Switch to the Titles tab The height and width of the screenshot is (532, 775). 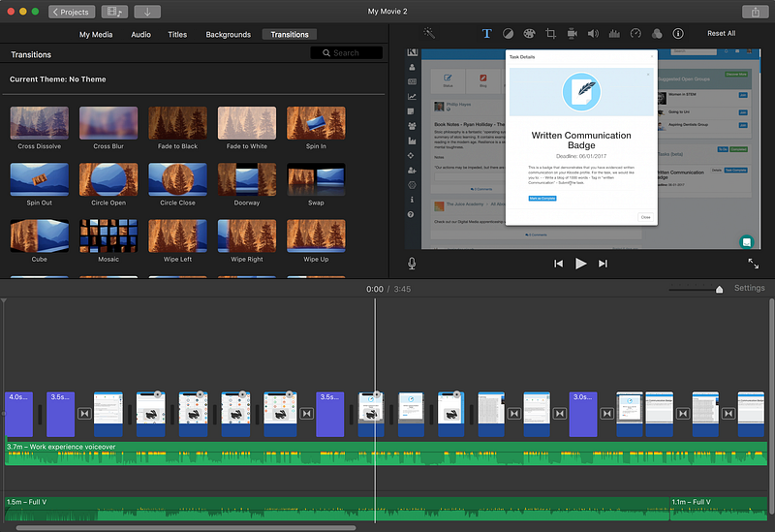[177, 35]
